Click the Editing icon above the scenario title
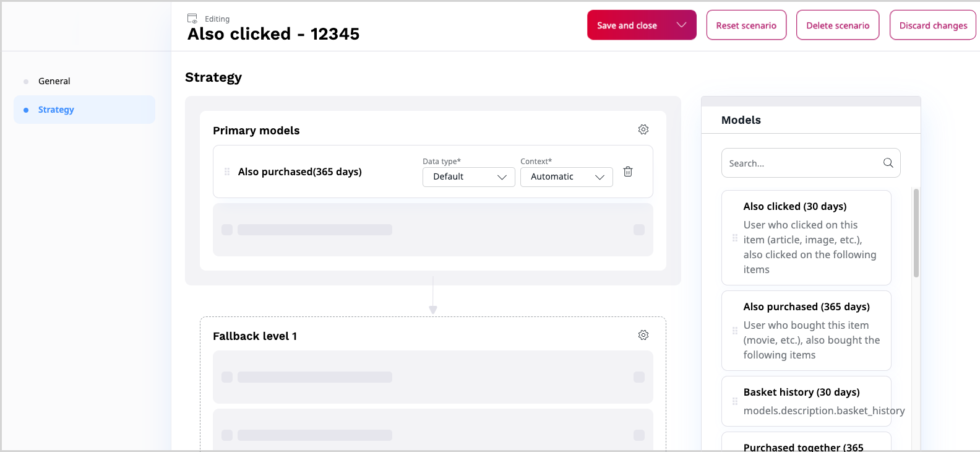The image size is (980, 452). pyautogui.click(x=192, y=19)
